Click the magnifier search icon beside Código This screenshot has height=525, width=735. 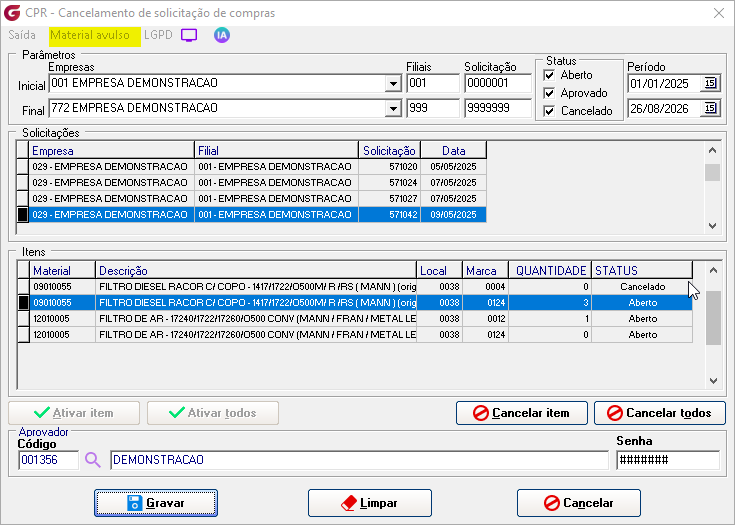pos(93,460)
